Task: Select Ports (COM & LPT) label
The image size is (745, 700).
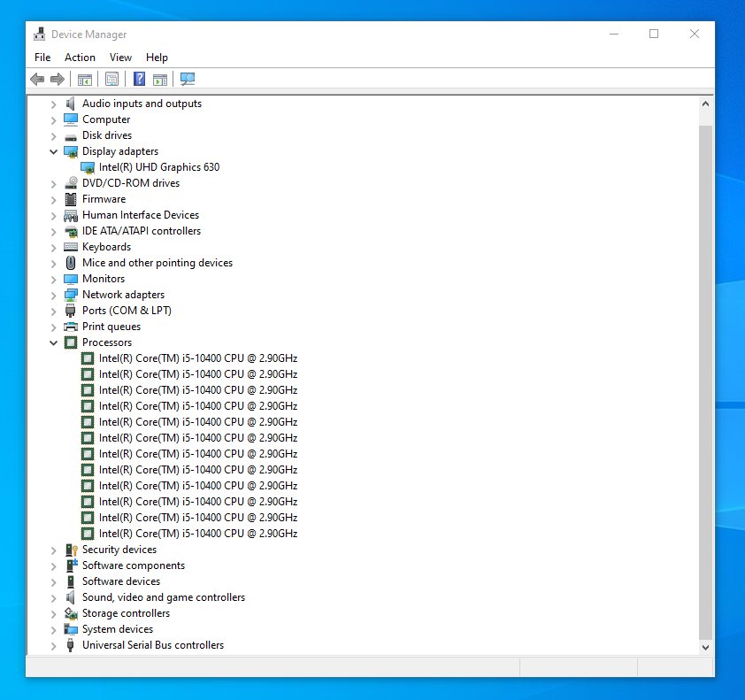Action: click(x=127, y=311)
